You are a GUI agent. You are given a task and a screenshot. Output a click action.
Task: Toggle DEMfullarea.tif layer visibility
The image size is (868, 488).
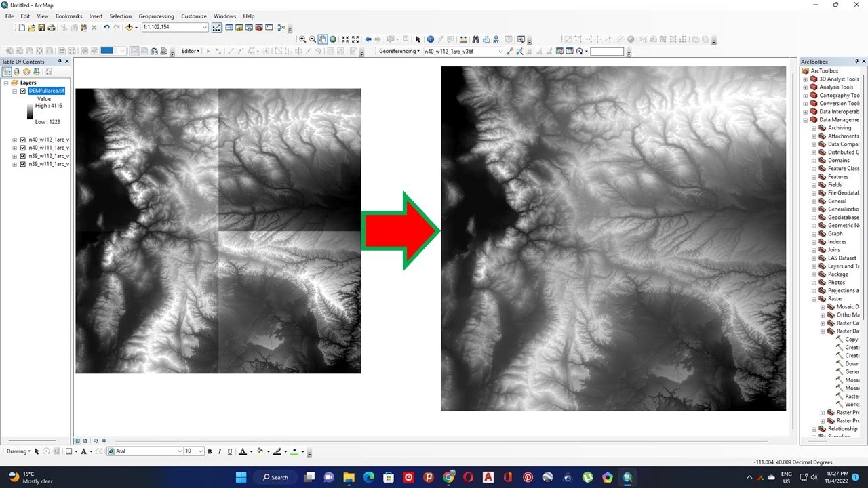pyautogui.click(x=23, y=91)
